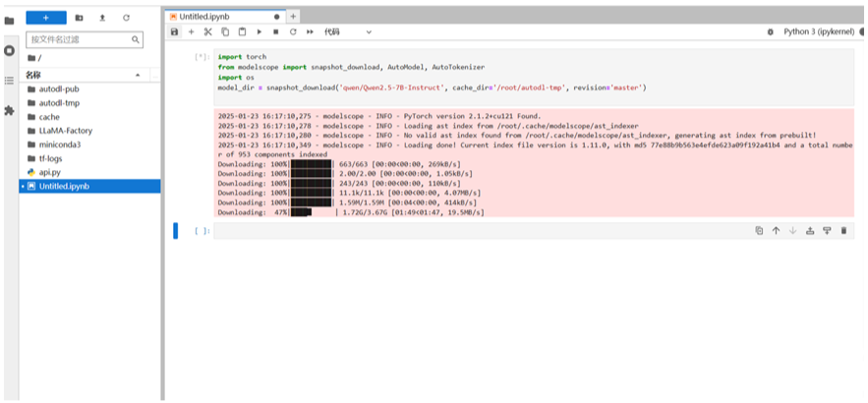Click the [*] execution prompt of first cell
This screenshot has height=403, width=868.
coord(203,57)
